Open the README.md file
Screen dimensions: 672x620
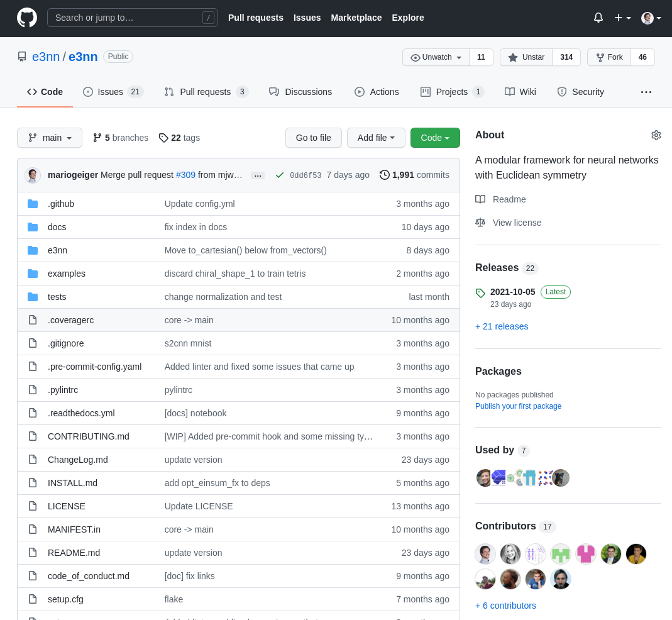[74, 553]
